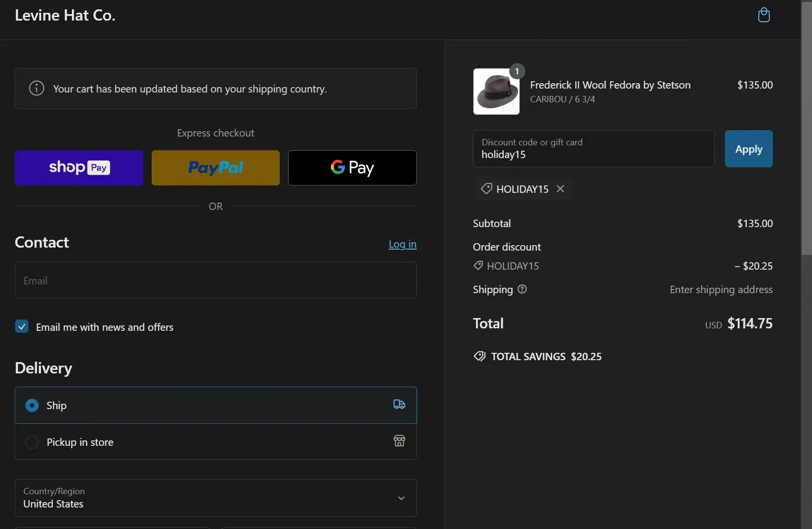The height and width of the screenshot is (529, 812).
Task: Click the store icon beside Pickup in store
Action: [x=399, y=441]
